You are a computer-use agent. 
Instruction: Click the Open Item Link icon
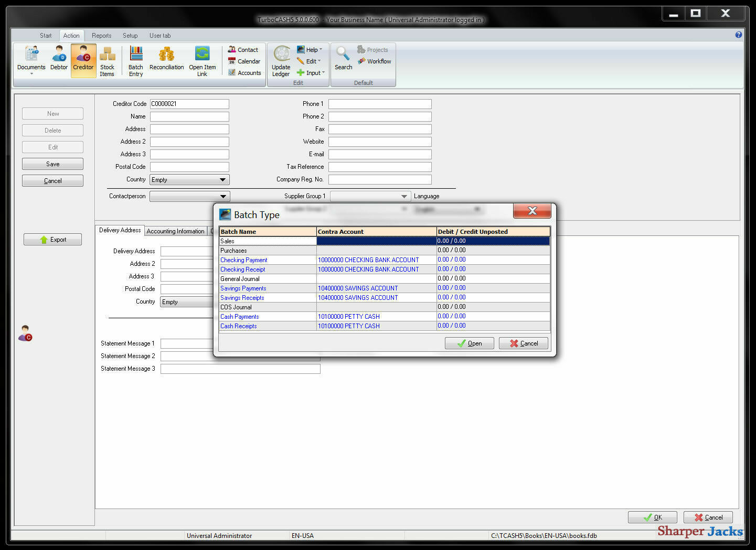[x=202, y=61]
